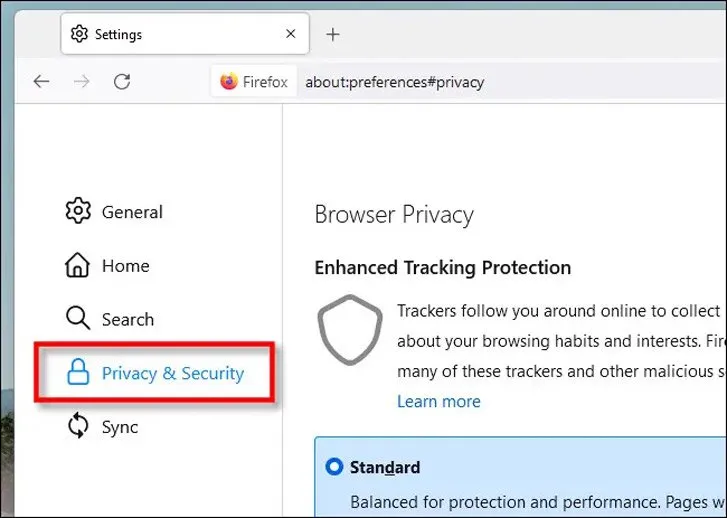Select the Standard protection radio button
Image resolution: width=727 pixels, height=518 pixels.
pos(334,467)
